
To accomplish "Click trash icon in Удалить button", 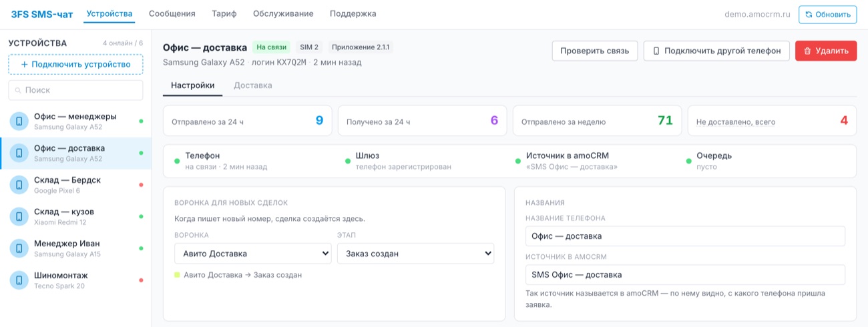I will click(807, 51).
